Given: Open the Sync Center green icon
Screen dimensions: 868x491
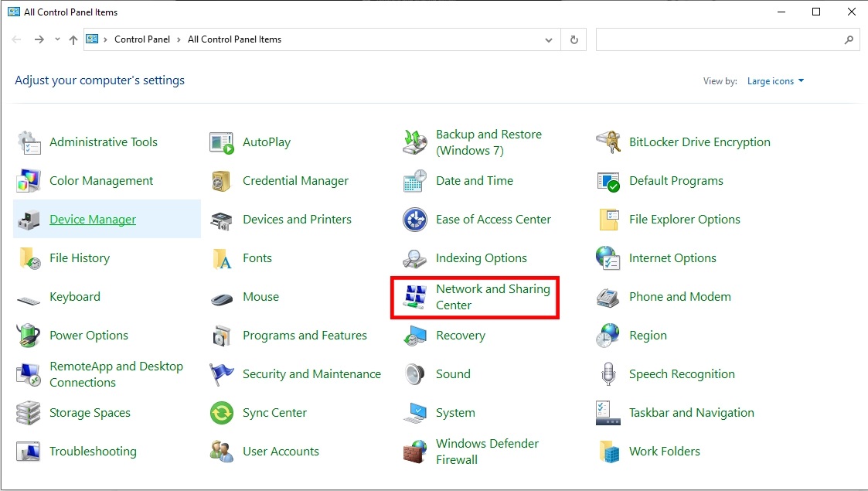Looking at the screenshot, I should (222, 413).
